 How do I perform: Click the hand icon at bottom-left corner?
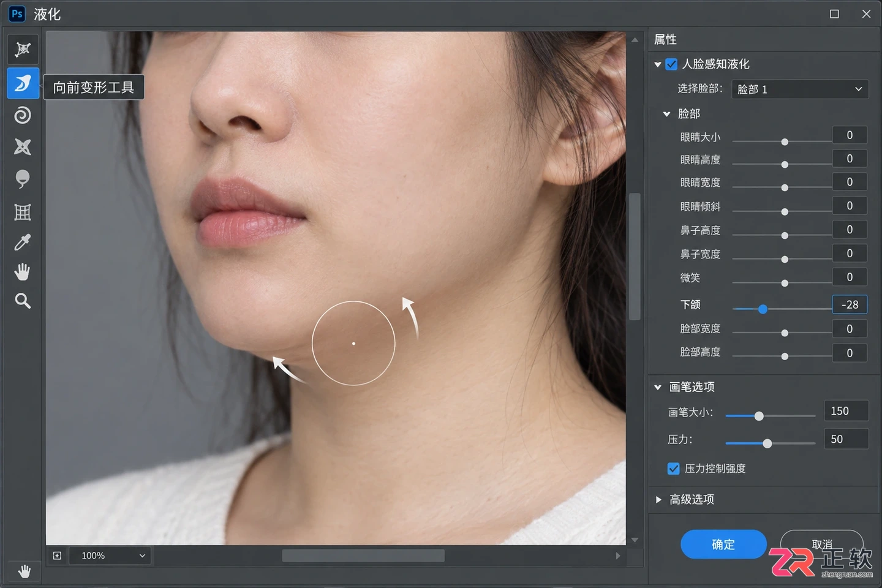tap(24, 571)
